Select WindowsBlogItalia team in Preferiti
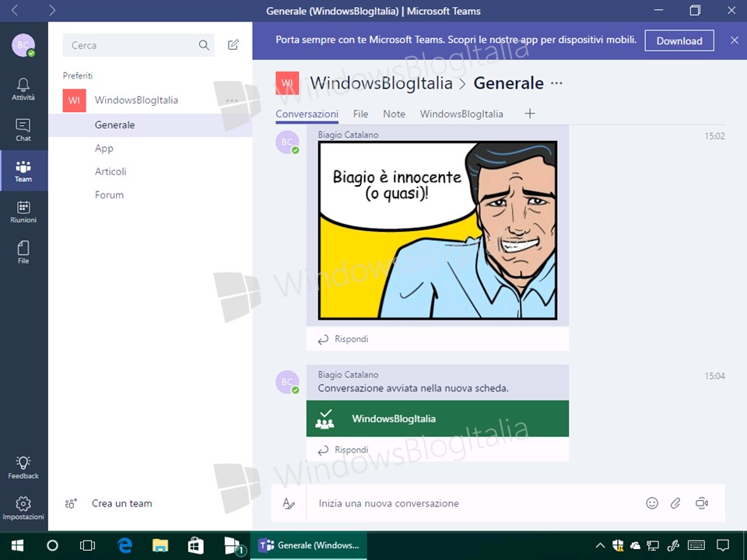Image resolution: width=747 pixels, height=560 pixels. 136,100
